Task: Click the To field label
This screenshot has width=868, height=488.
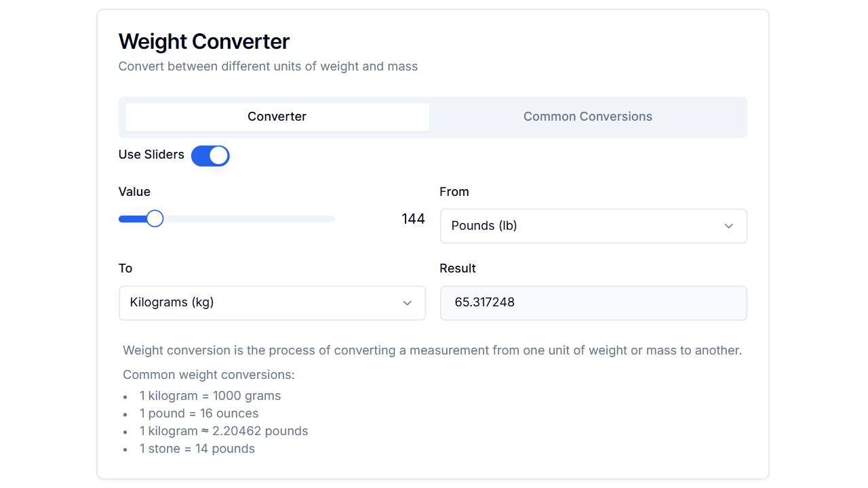Action: click(125, 268)
